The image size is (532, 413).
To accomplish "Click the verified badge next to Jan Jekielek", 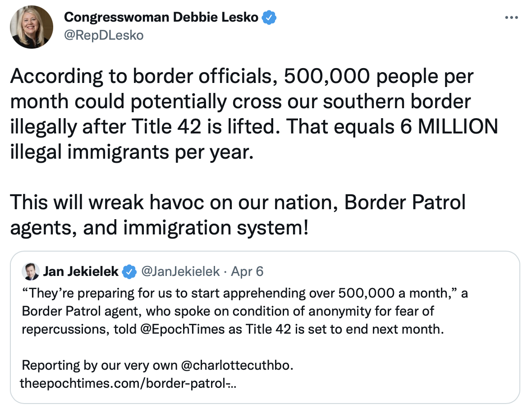I will click(130, 271).
